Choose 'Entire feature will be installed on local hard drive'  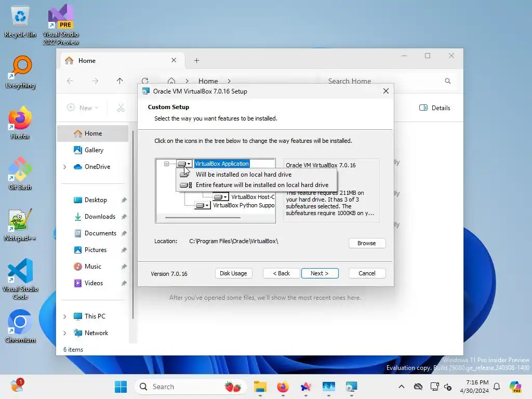tap(257, 185)
